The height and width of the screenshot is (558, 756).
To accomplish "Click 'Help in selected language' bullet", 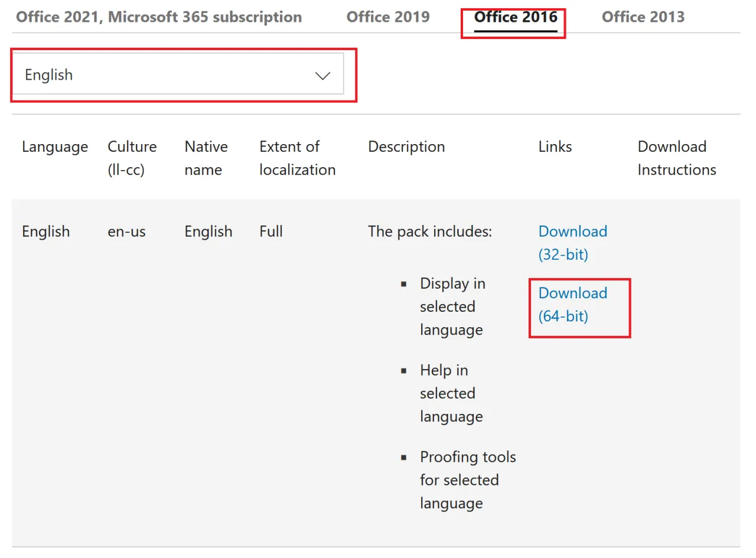I will point(451,393).
